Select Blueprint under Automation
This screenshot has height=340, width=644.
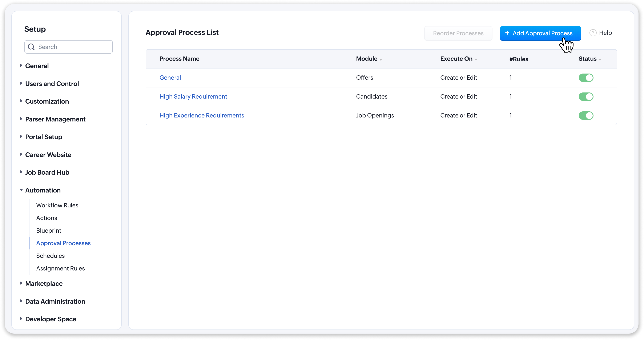point(49,230)
